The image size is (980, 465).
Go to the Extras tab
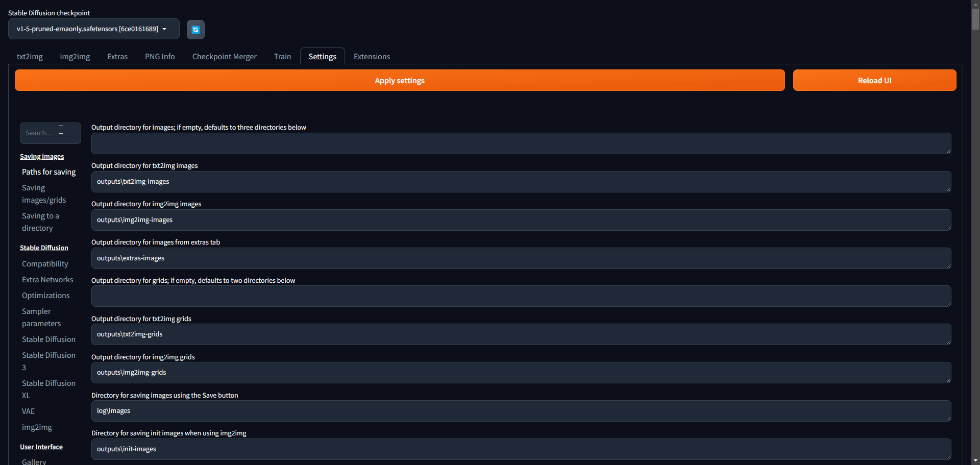(x=117, y=57)
